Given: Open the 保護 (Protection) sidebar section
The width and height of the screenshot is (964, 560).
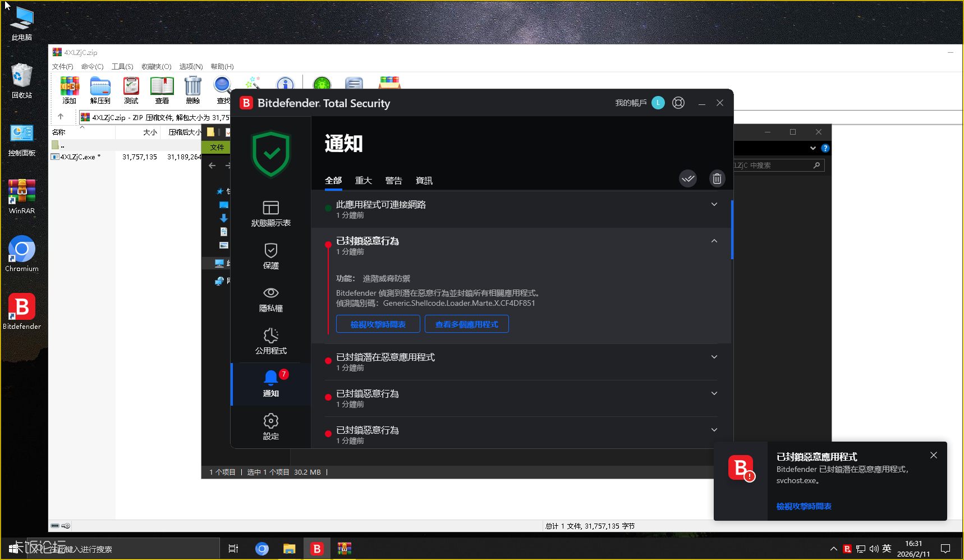Looking at the screenshot, I should click(270, 256).
